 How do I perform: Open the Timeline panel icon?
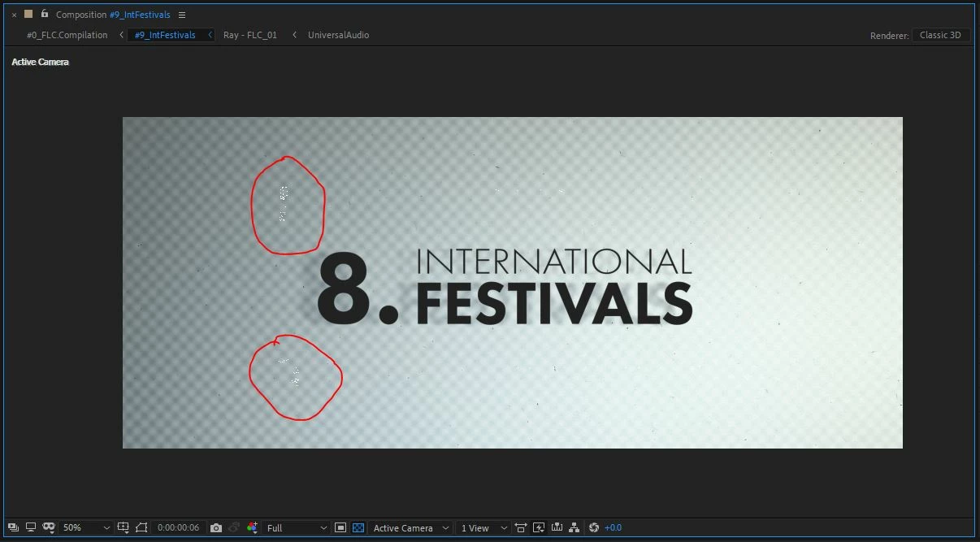[x=557, y=527]
